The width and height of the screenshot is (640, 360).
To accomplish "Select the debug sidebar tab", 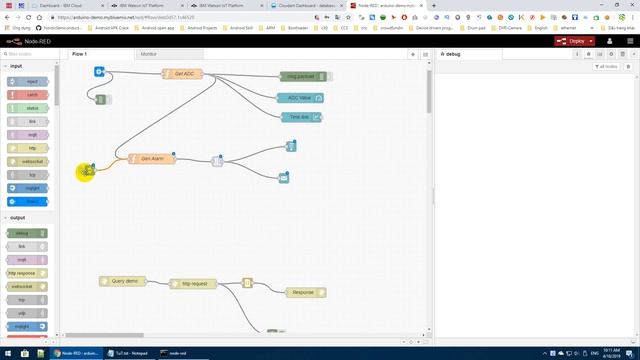I will coord(469,54).
